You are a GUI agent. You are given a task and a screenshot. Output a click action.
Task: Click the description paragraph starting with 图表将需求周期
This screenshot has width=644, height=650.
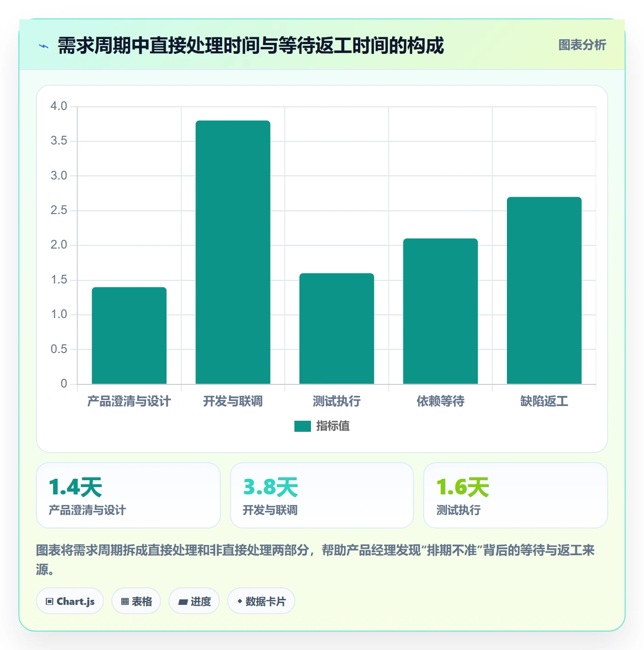(316, 560)
